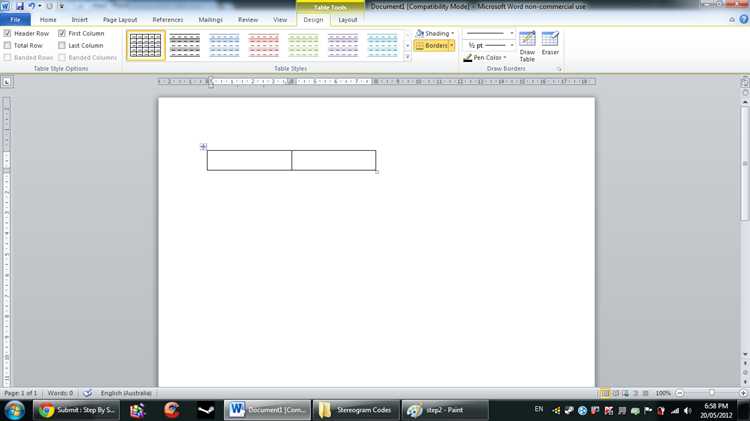
Task: Click the Steam tray icon
Action: 569,410
